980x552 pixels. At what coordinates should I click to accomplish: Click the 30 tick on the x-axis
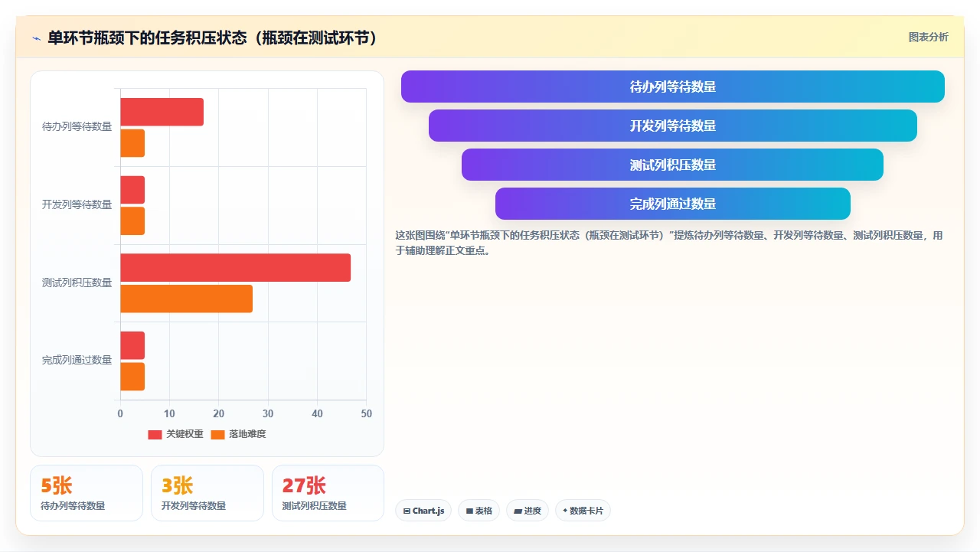point(268,414)
